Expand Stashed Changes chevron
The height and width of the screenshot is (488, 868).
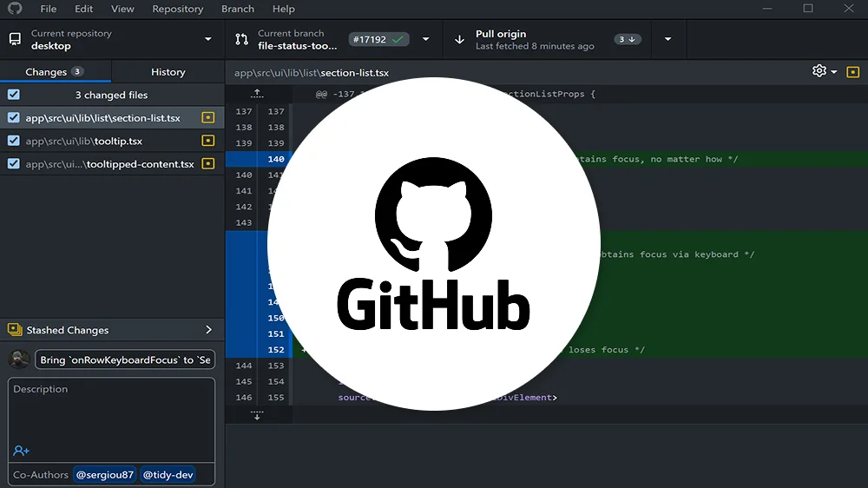coord(208,330)
